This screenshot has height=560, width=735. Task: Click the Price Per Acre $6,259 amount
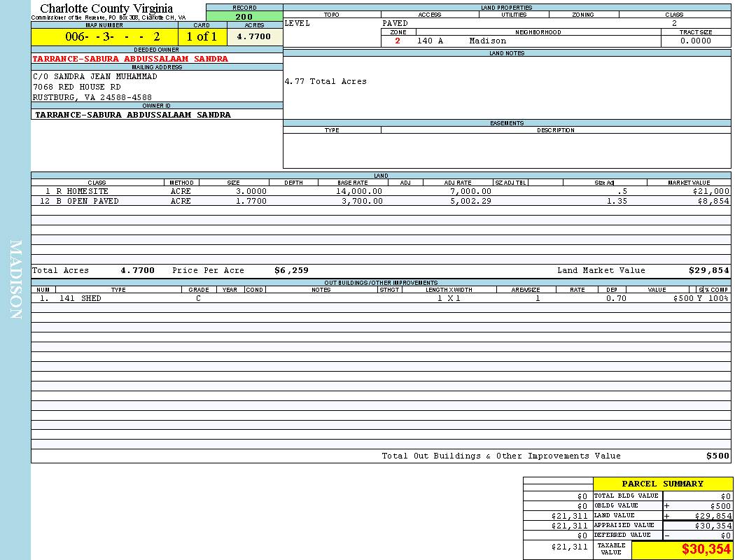click(291, 270)
